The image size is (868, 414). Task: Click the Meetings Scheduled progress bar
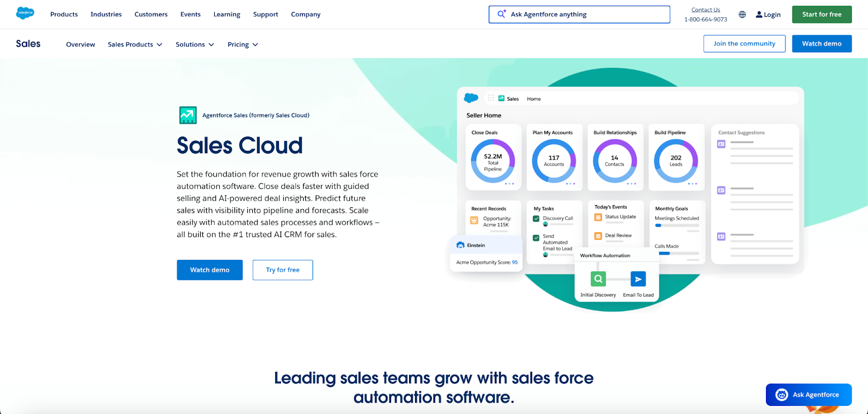coord(677,225)
